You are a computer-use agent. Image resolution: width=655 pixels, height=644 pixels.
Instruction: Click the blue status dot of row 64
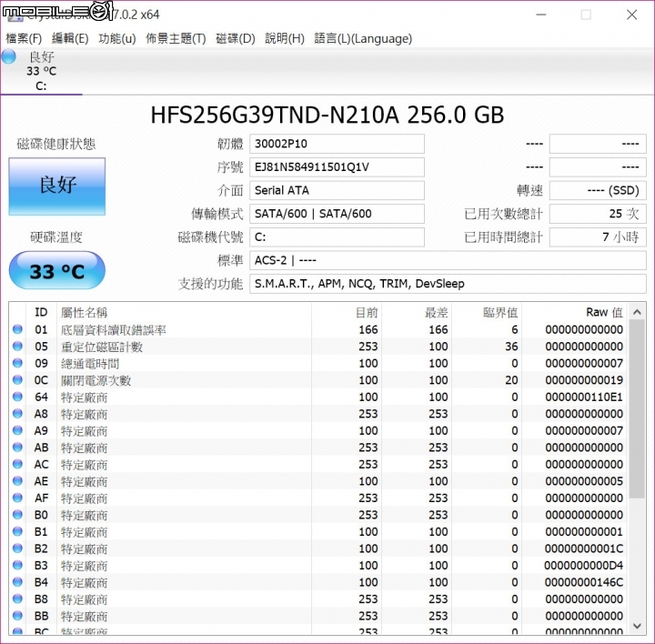tap(17, 397)
